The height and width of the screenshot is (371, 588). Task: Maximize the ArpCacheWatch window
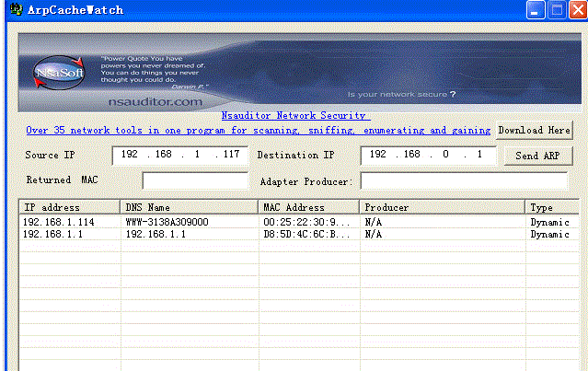(557, 11)
